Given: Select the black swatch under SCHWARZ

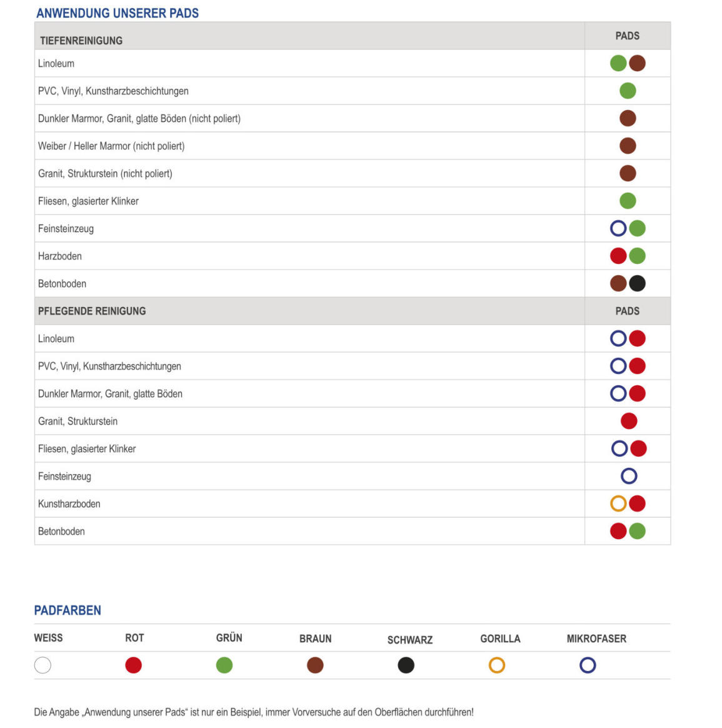Looking at the screenshot, I should [x=406, y=665].
